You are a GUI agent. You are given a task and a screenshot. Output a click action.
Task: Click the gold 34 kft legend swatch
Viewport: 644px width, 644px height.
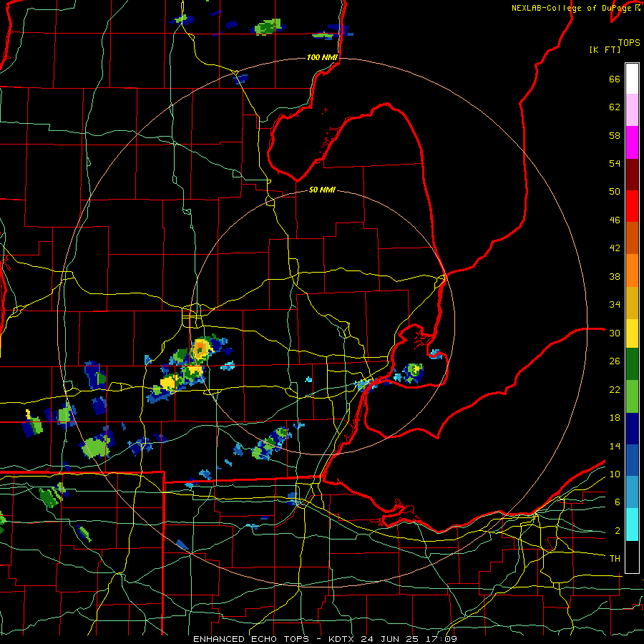pyautogui.click(x=632, y=302)
